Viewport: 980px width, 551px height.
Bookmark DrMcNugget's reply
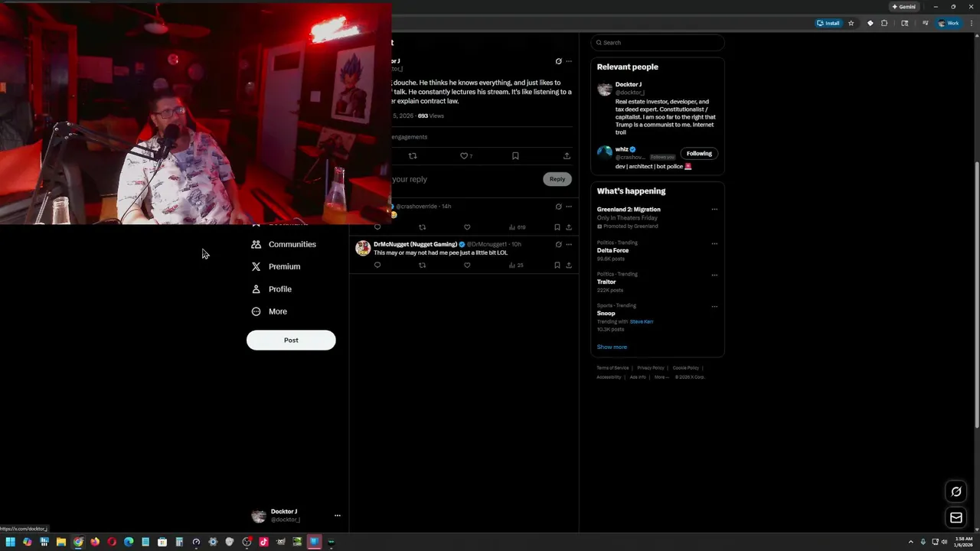(x=557, y=266)
